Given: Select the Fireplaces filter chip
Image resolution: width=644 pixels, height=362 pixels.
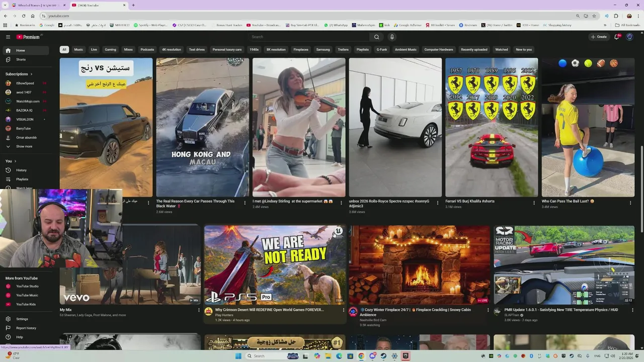Looking at the screenshot, I should (301, 49).
